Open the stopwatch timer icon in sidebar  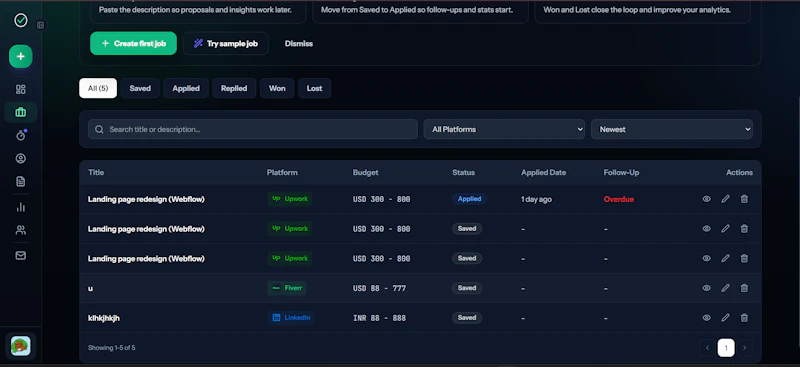pos(20,135)
